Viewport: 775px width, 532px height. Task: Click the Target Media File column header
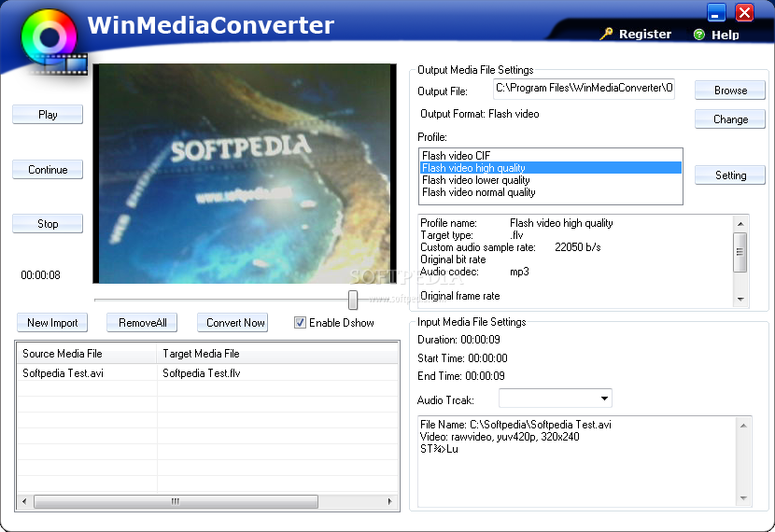click(277, 354)
